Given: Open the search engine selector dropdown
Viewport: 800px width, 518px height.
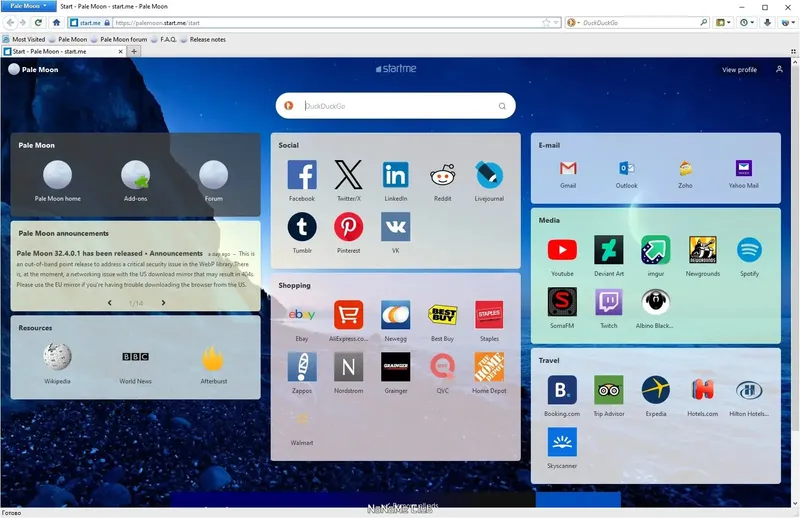Looking at the screenshot, I should (574, 22).
